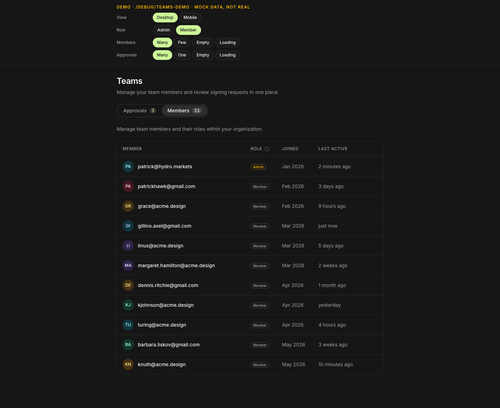The width and height of the screenshot is (500, 408).
Task: Switch View to Mobile
Action: 190,17
